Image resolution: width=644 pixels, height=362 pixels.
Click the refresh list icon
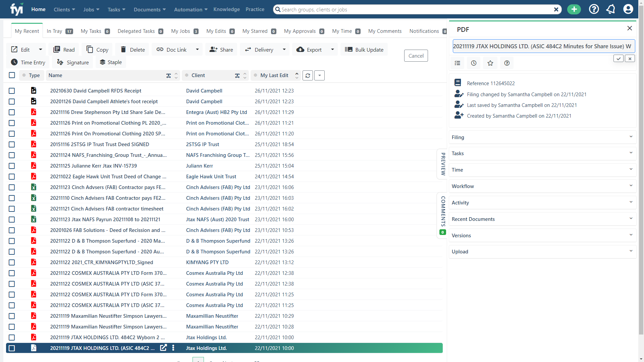(x=308, y=75)
